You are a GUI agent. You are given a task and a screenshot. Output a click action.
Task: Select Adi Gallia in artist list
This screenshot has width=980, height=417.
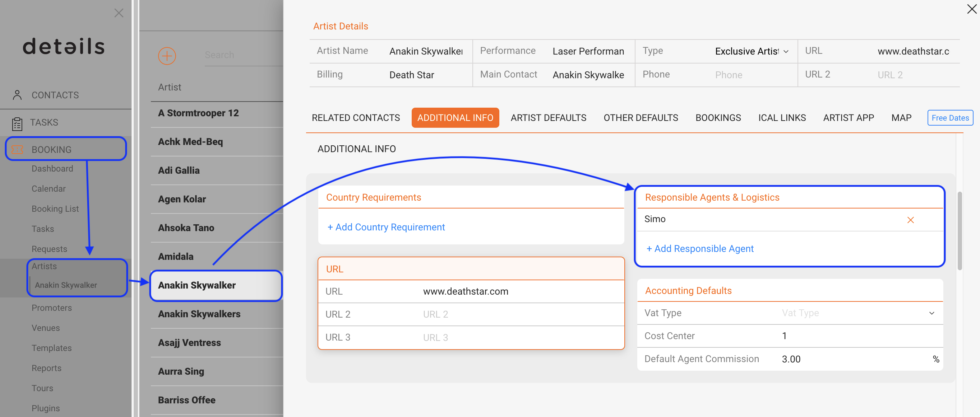[x=217, y=171]
